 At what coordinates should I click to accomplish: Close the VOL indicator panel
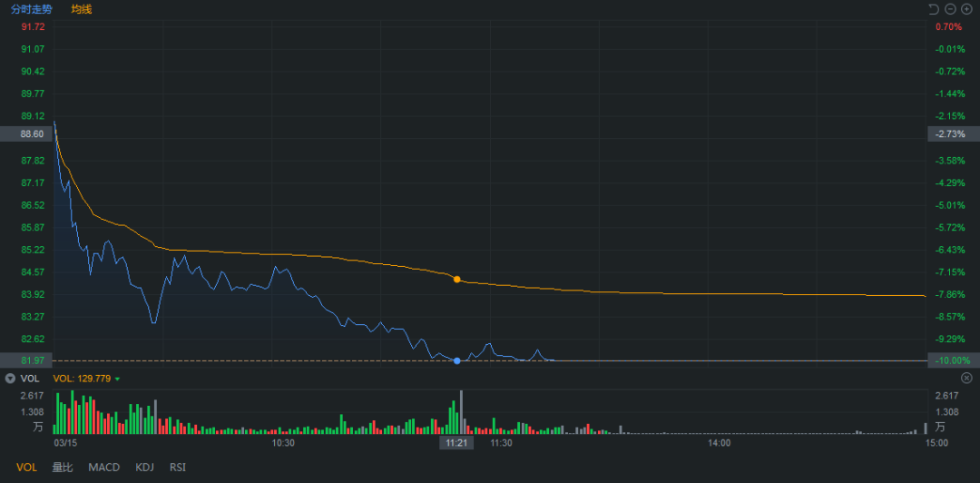coord(966,378)
